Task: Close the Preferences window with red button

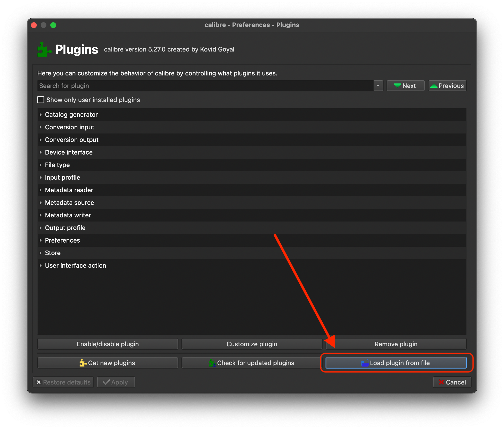Action: tap(34, 25)
